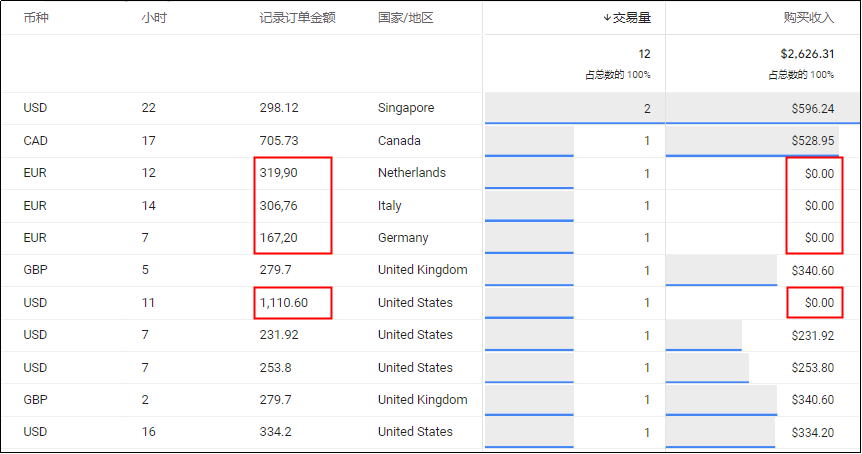Viewport: 862px width, 454px height.
Task: Click the CAD currency cell
Action: pyautogui.click(x=35, y=141)
